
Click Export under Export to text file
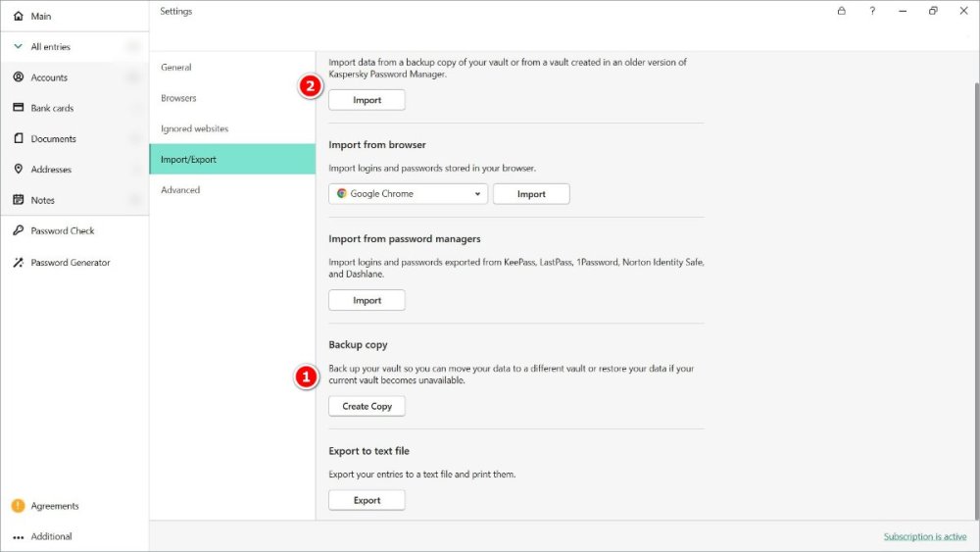pyautogui.click(x=367, y=500)
